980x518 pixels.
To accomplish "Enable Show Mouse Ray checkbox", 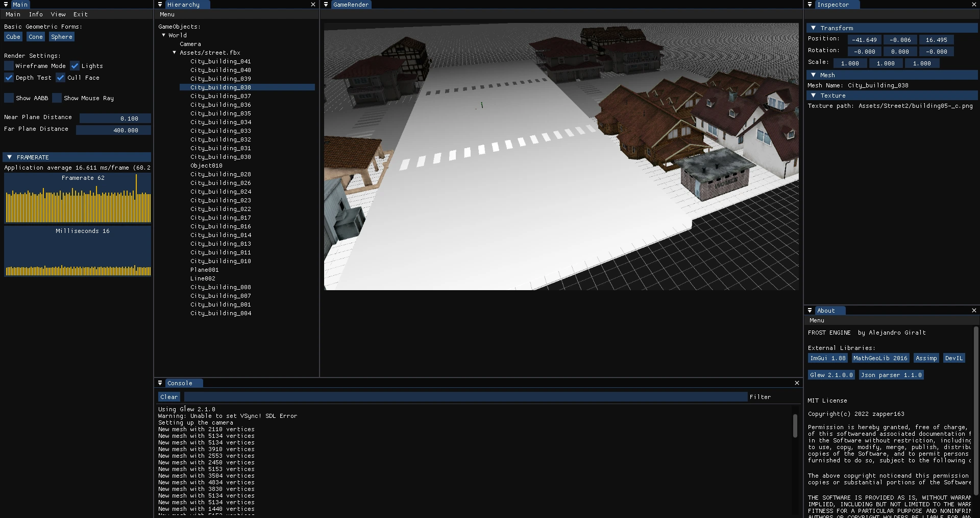I will click(57, 98).
